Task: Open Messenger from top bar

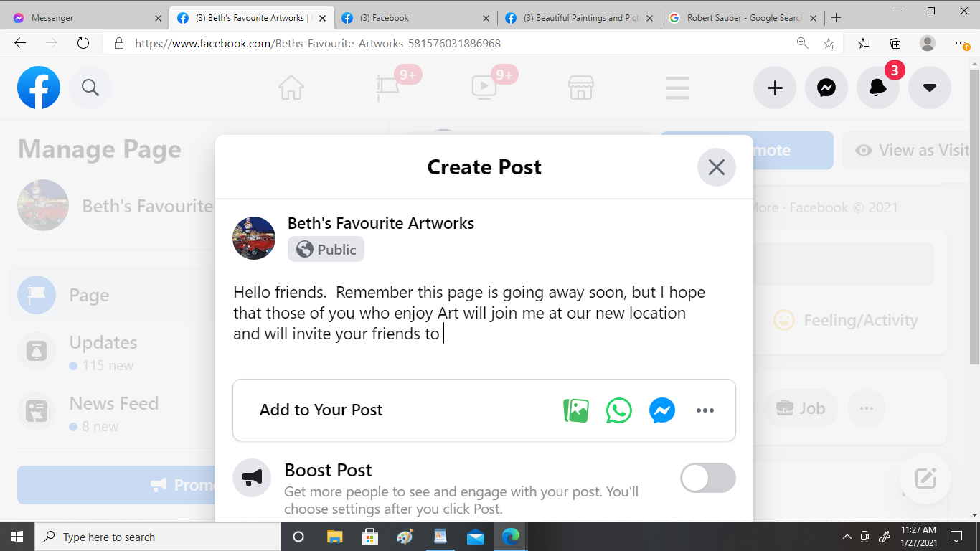Action: [826, 88]
